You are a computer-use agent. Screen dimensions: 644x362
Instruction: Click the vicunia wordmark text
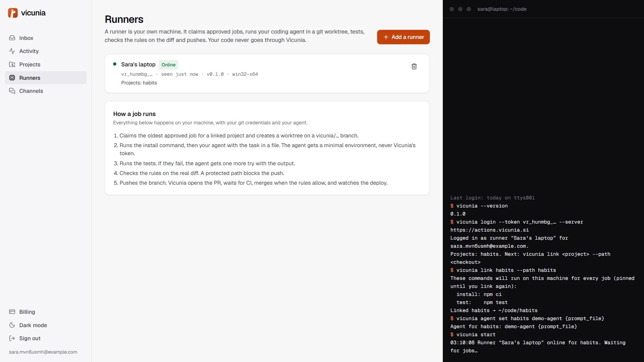point(33,13)
